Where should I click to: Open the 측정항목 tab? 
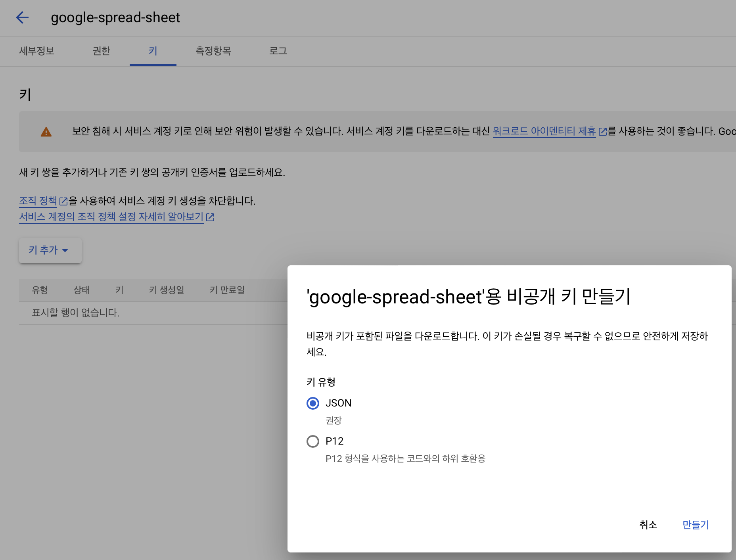click(213, 51)
